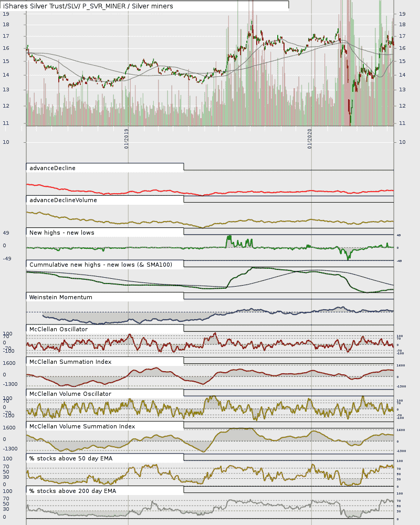Screen dimensions: 420x525
Task: Click the 01/2020 date marker on time axis
Action: pos(309,139)
